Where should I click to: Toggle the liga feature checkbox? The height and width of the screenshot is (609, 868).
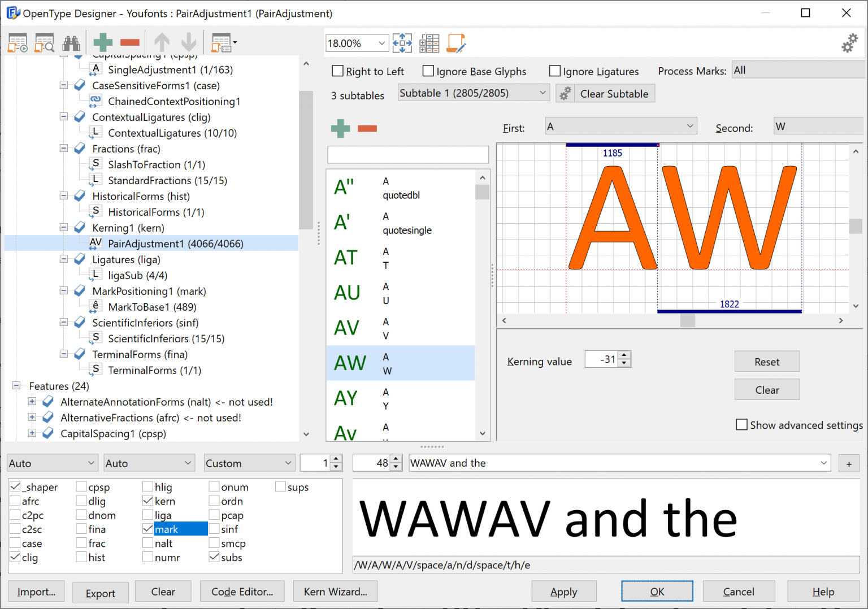coord(148,515)
